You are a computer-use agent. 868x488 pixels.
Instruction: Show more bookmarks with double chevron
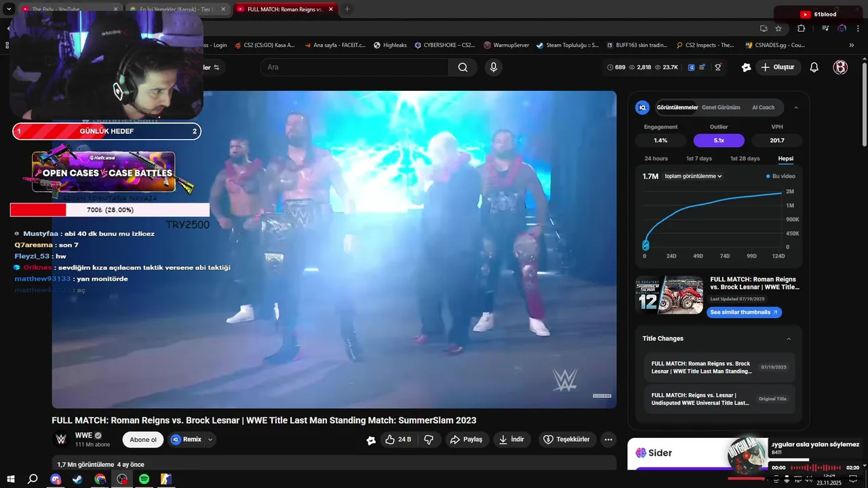coord(852,45)
